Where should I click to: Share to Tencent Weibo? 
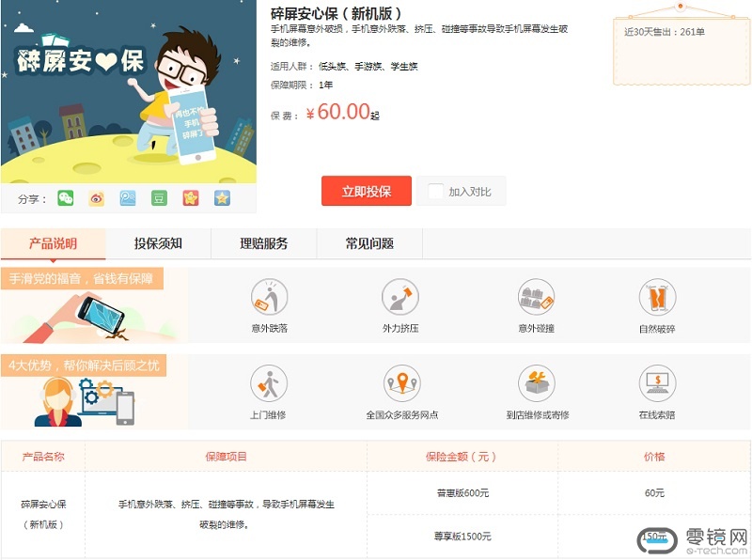coord(128,198)
